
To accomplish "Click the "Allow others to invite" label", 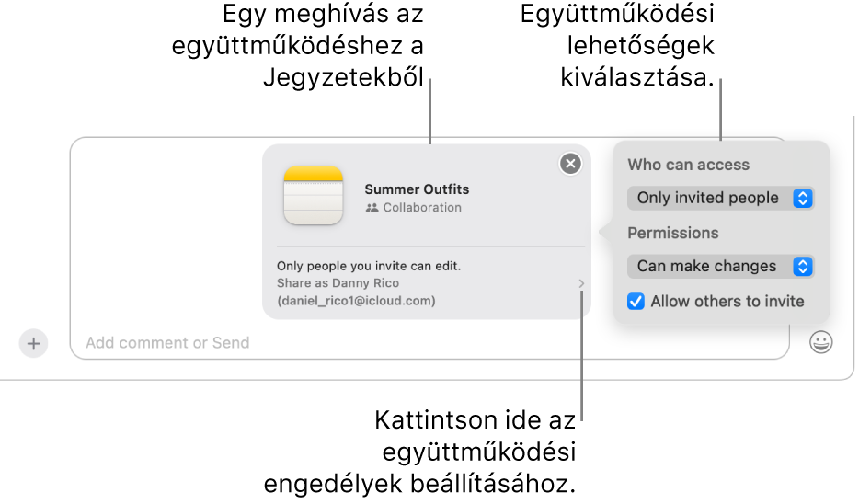I will pos(727,301).
